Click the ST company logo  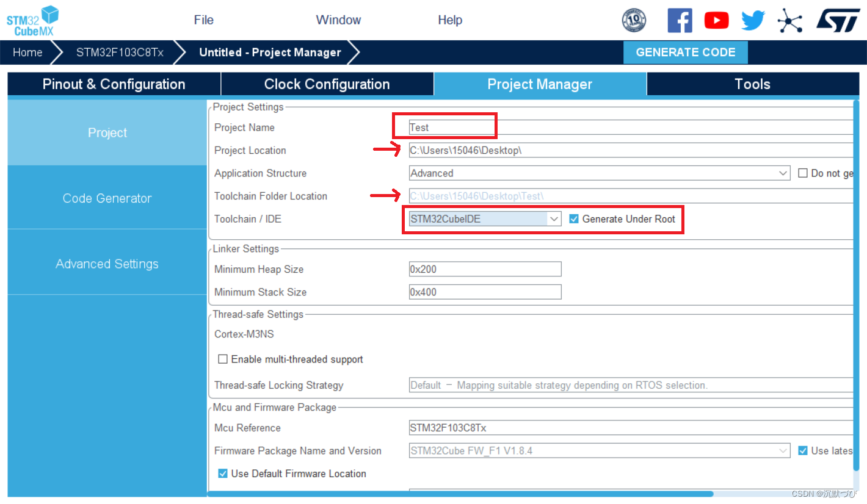tap(838, 20)
